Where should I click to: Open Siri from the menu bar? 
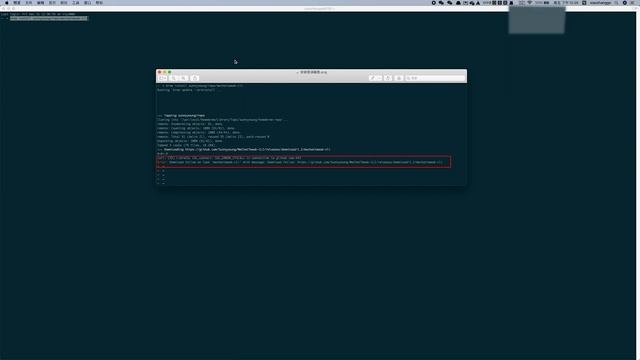click(625, 3)
